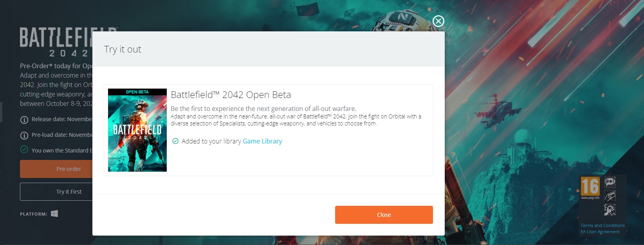Open the EA User Agreement link

(600, 232)
